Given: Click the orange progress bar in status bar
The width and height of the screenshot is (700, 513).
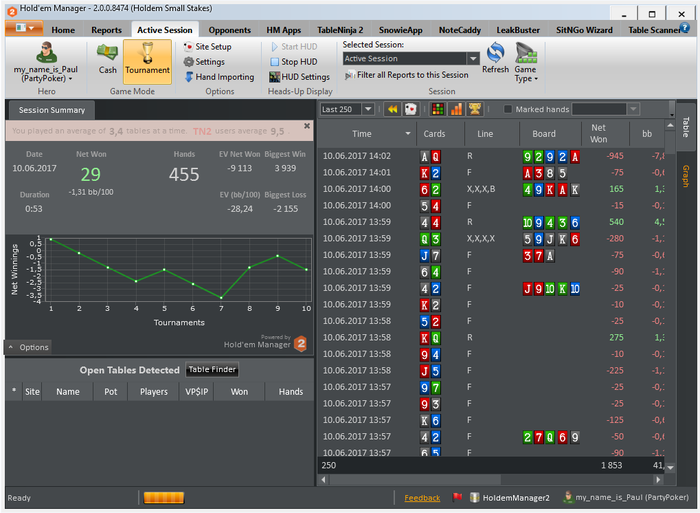Looking at the screenshot, I should click(x=164, y=497).
